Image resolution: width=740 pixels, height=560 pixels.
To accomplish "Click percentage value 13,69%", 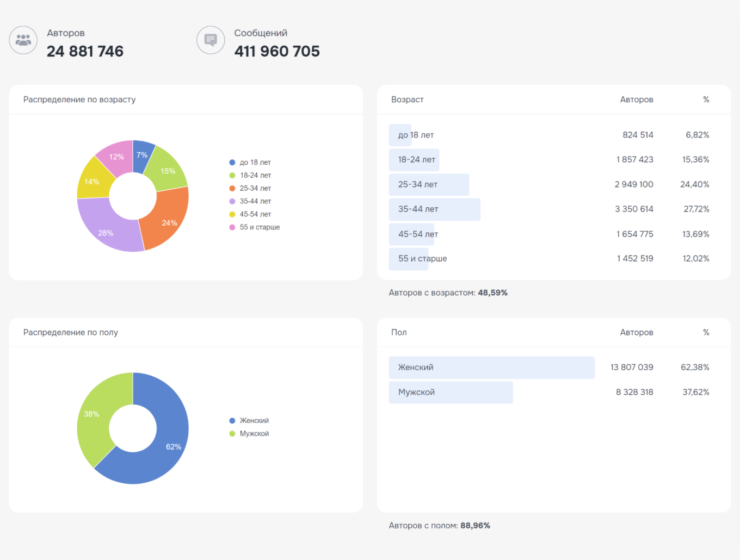I will pyautogui.click(x=696, y=234).
